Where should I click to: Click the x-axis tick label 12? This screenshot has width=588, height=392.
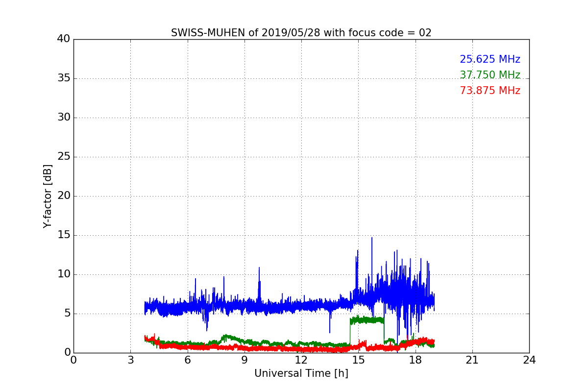tap(301, 360)
